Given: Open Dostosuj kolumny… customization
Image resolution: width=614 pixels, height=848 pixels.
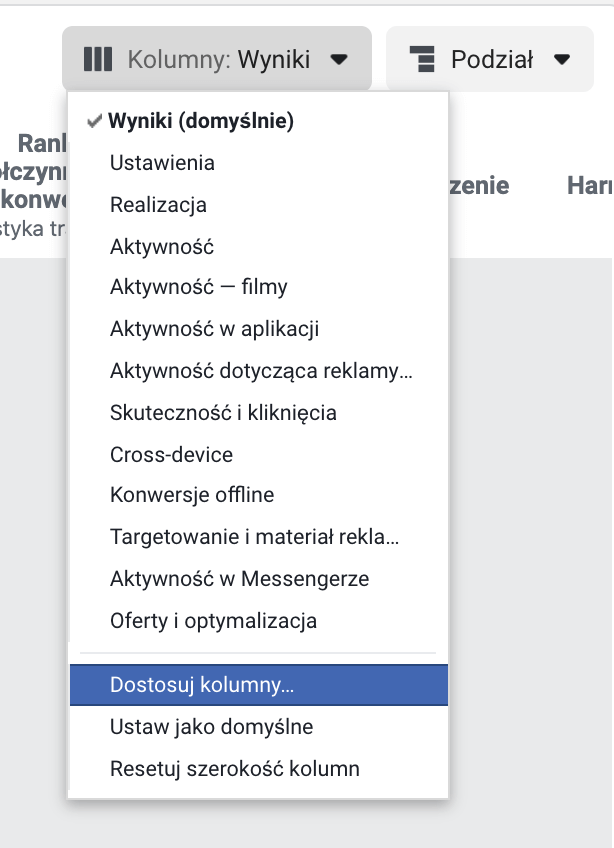Looking at the screenshot, I should pos(202,685).
